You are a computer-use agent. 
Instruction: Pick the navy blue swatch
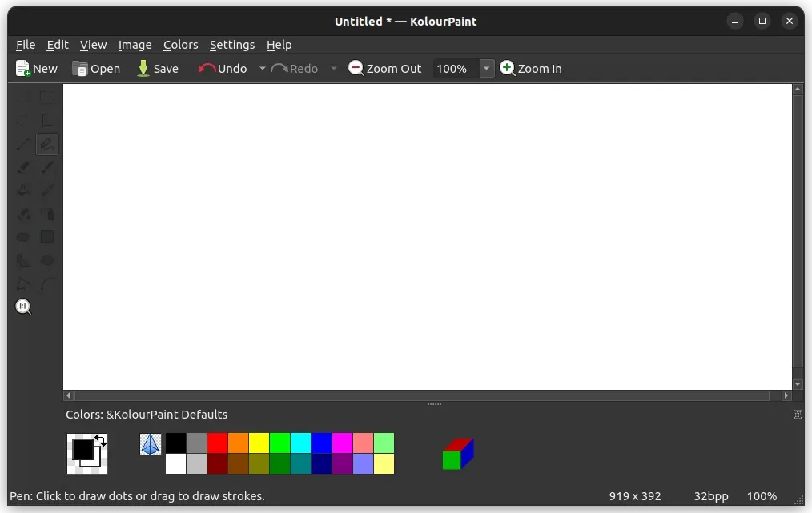(322, 464)
